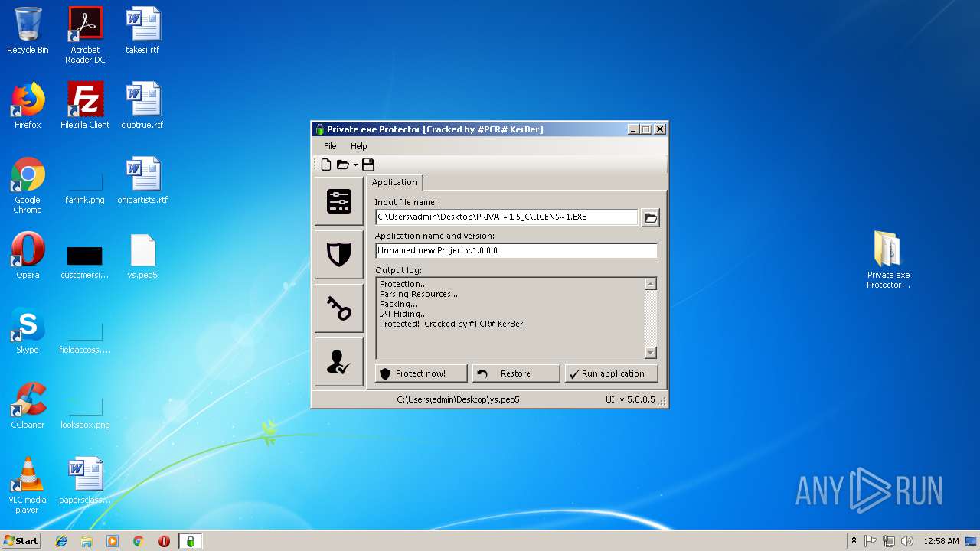Close the Private exe Protector window
Image resolution: width=980 pixels, height=551 pixels.
[660, 129]
